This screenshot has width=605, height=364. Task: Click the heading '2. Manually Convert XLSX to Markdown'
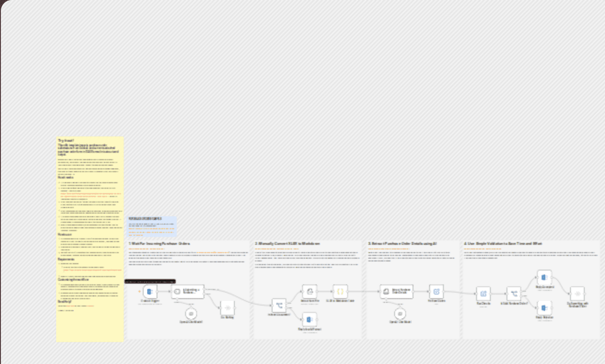click(x=287, y=243)
